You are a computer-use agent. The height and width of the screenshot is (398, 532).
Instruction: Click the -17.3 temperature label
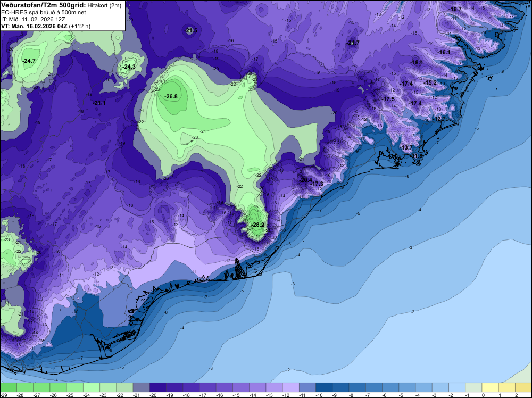[x=317, y=184]
